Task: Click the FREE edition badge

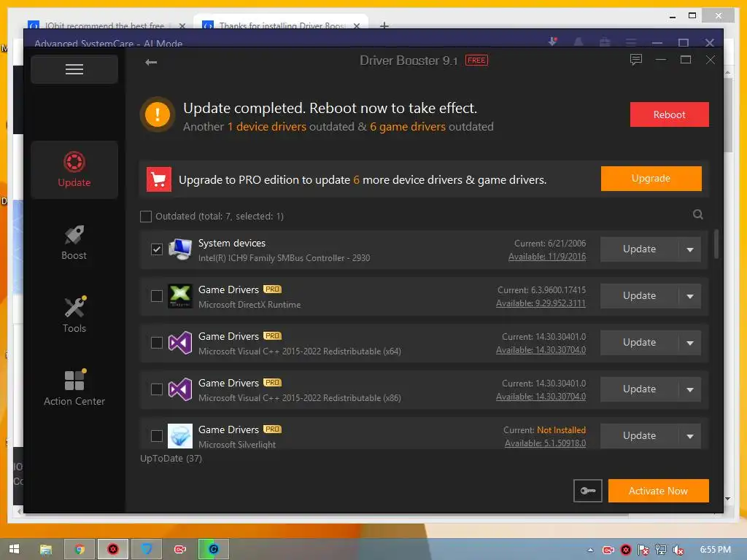Action: tap(476, 60)
